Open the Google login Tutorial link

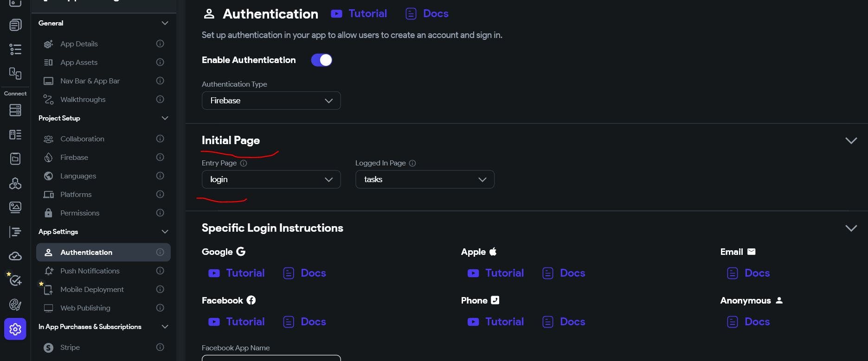pyautogui.click(x=237, y=273)
